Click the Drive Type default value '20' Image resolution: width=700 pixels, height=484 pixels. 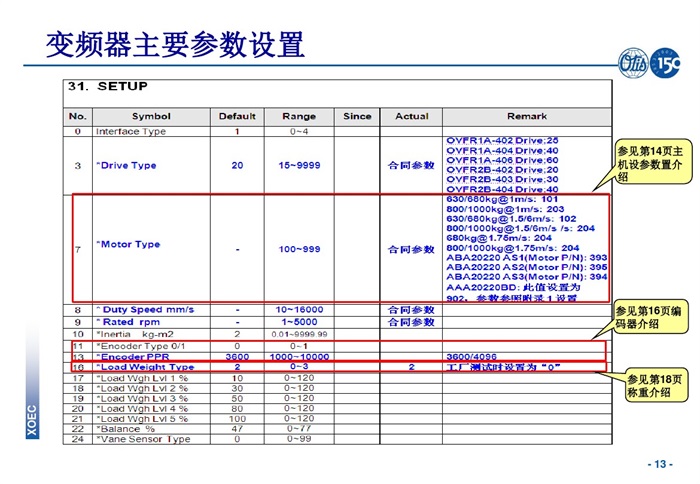point(237,165)
